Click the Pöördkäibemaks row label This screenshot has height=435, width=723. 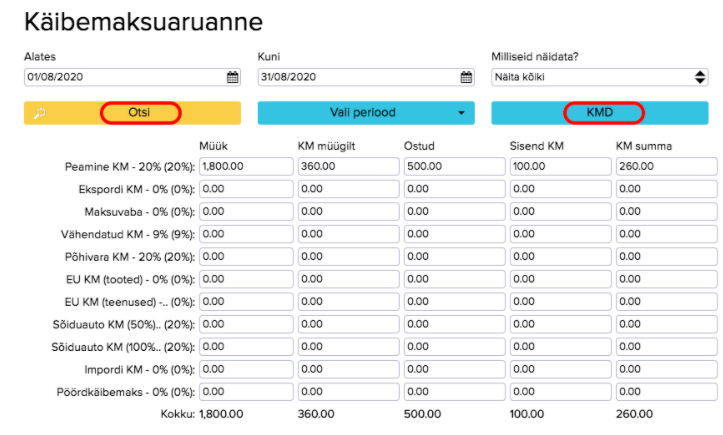pyautogui.click(x=126, y=393)
